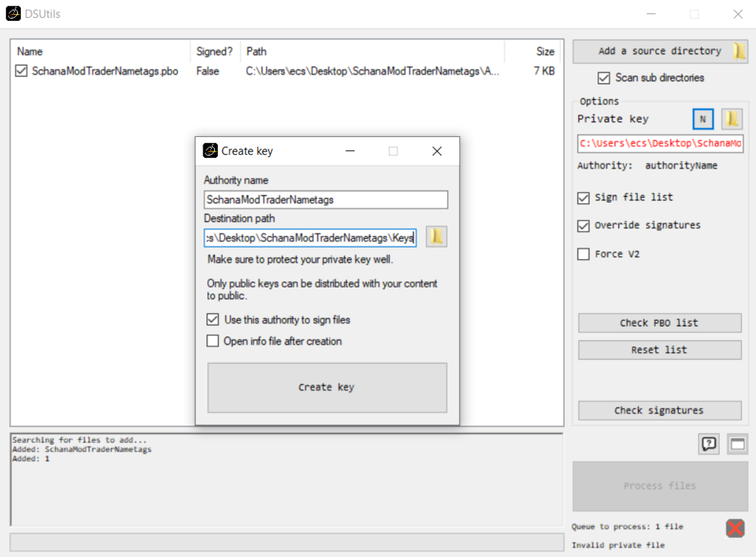Click Add a source directory button

pyautogui.click(x=660, y=51)
